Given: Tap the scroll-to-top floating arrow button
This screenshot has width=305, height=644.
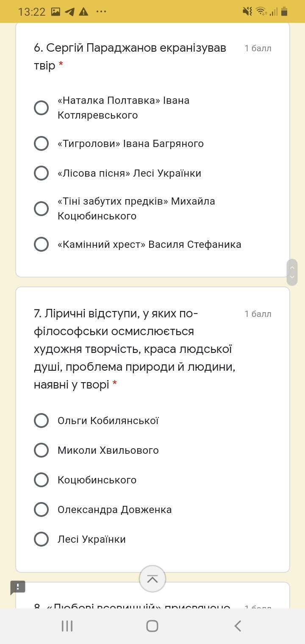Looking at the screenshot, I should [152, 579].
